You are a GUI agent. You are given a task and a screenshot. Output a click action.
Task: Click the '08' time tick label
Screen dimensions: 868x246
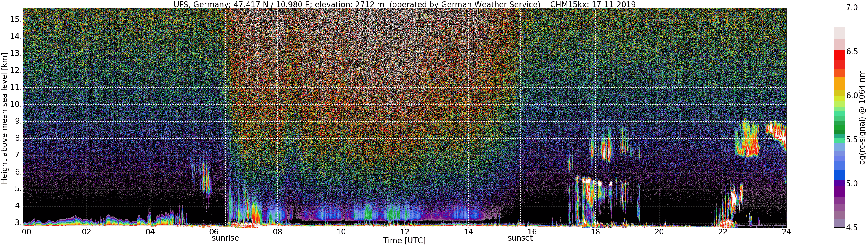(x=277, y=232)
